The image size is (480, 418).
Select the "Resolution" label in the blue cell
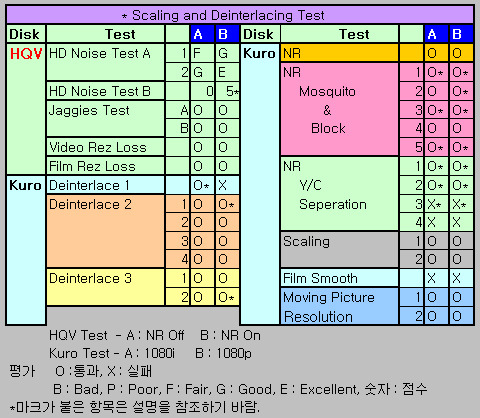tap(318, 316)
